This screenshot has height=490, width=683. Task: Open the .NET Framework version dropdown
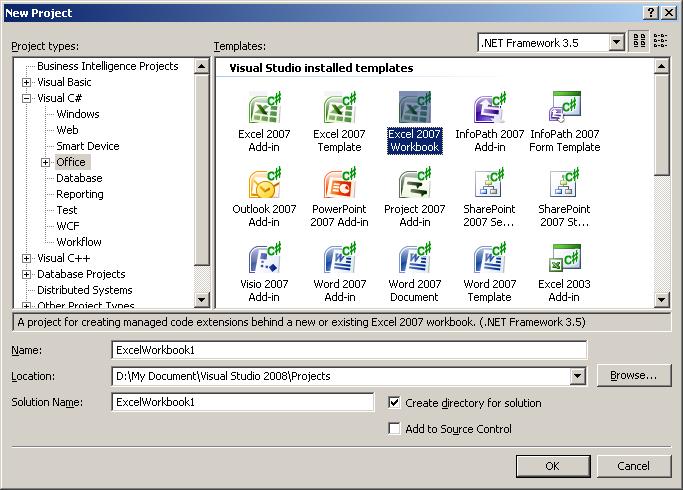pyautogui.click(x=616, y=42)
